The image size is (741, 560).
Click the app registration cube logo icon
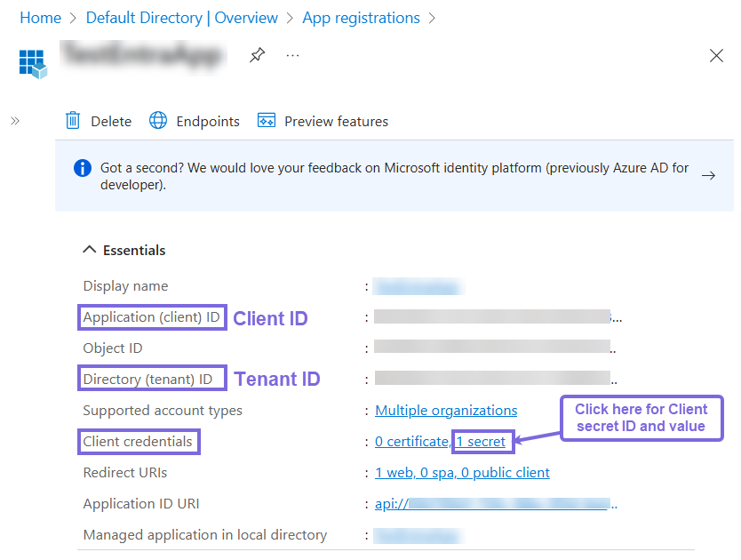click(33, 64)
